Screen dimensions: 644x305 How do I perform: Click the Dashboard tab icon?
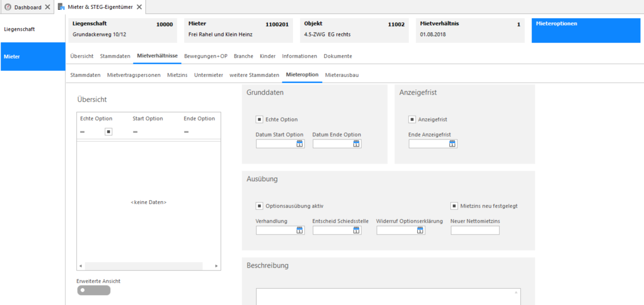pyautogui.click(x=8, y=7)
